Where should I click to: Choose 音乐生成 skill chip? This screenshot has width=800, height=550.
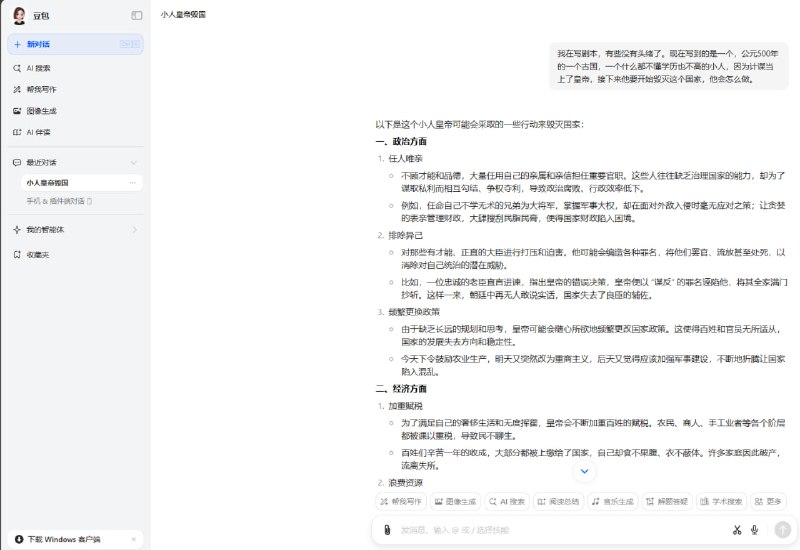point(613,502)
